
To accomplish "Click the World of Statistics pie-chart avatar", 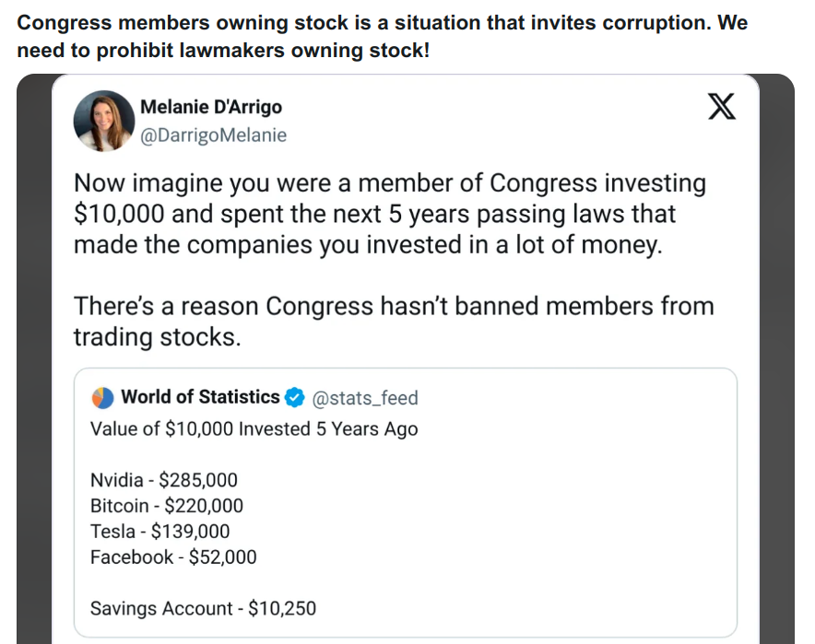I will 101,398.
